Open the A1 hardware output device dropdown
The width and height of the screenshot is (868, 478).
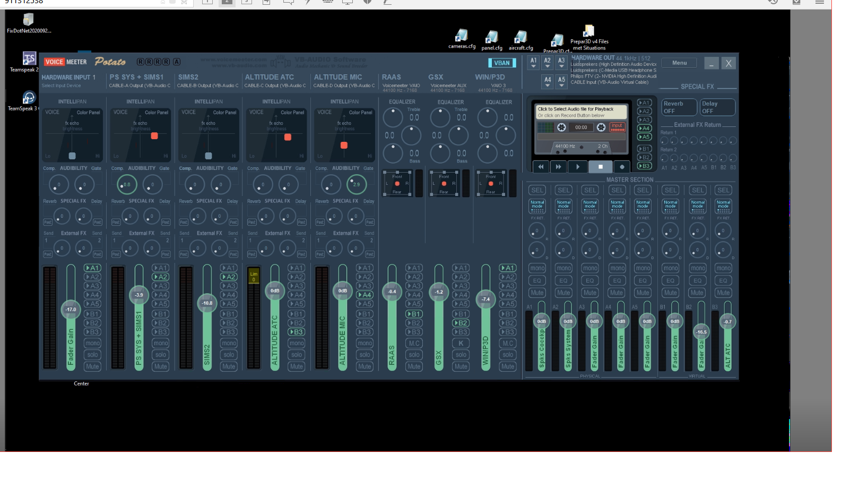pyautogui.click(x=533, y=63)
